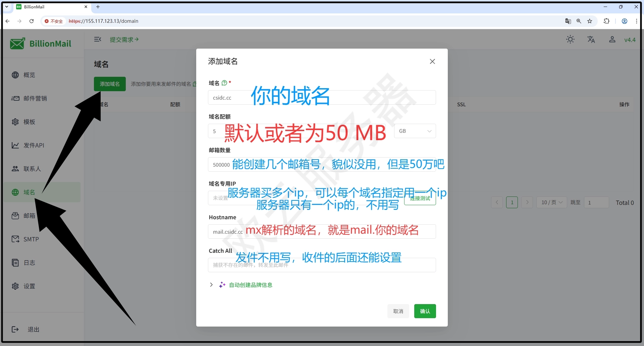View the 日志 logs icon
The width and height of the screenshot is (644, 346).
click(x=15, y=263)
